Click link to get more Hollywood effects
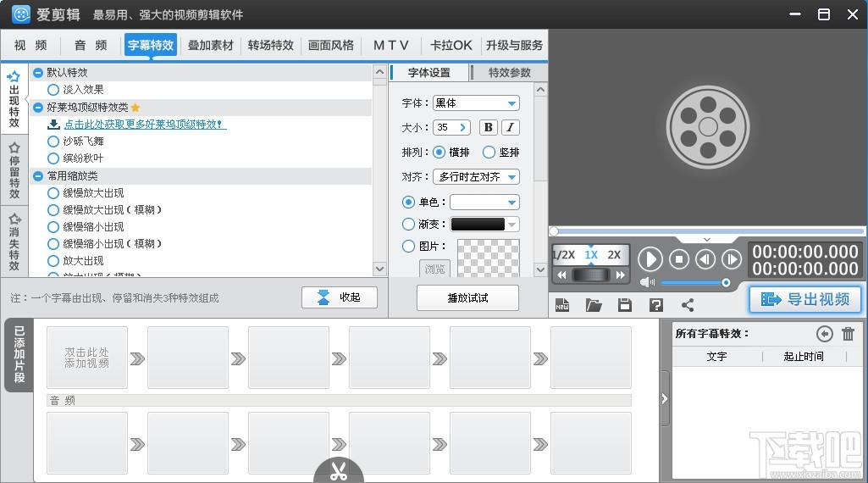 click(x=145, y=124)
